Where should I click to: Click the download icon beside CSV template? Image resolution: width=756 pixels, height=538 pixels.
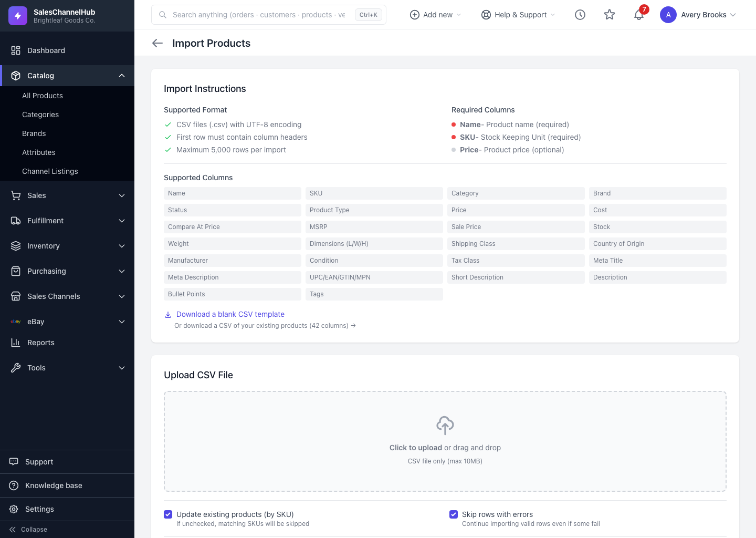(168, 315)
